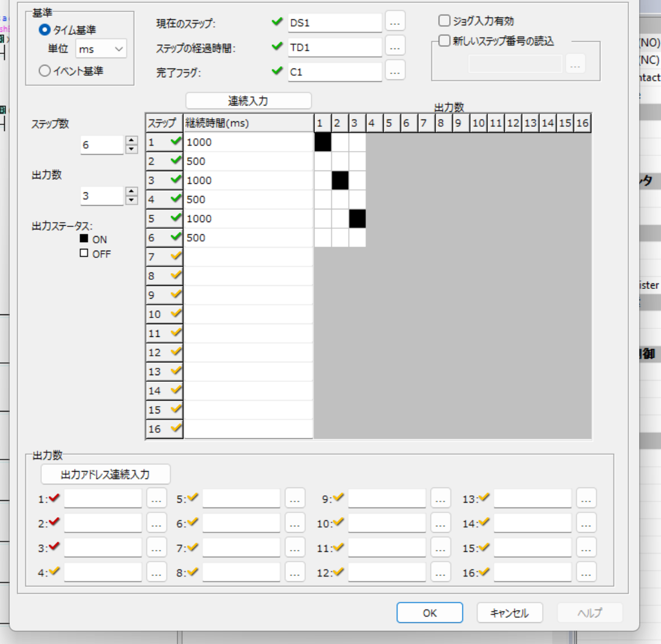Toggle step 2 output 1 cell
Viewport: 661px width, 644px height.
tap(323, 161)
